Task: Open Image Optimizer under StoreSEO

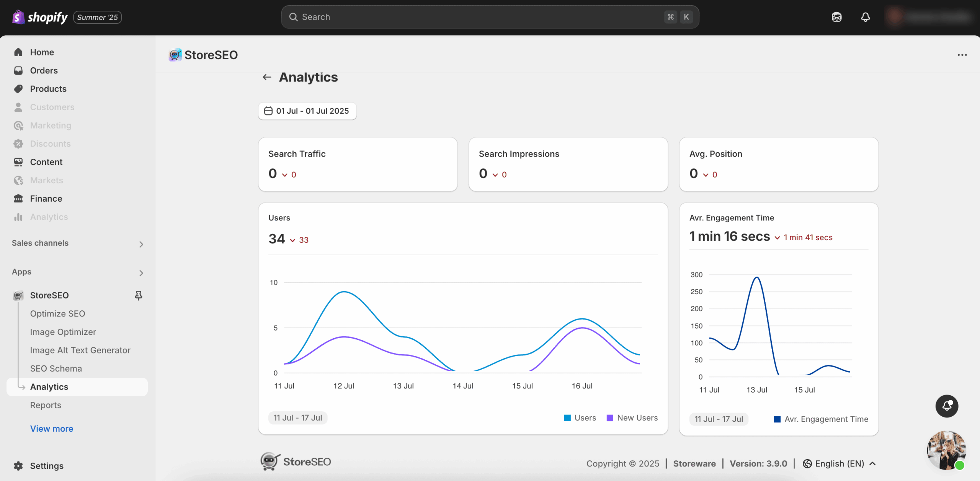Action: coord(63,332)
